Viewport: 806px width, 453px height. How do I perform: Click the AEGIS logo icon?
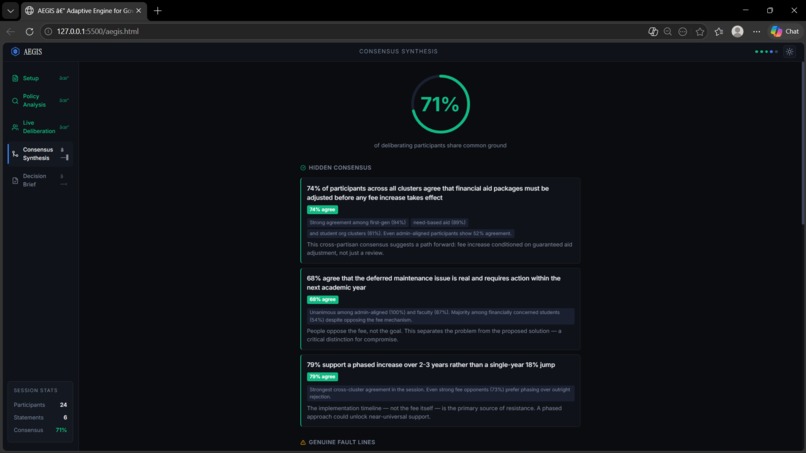pos(15,51)
